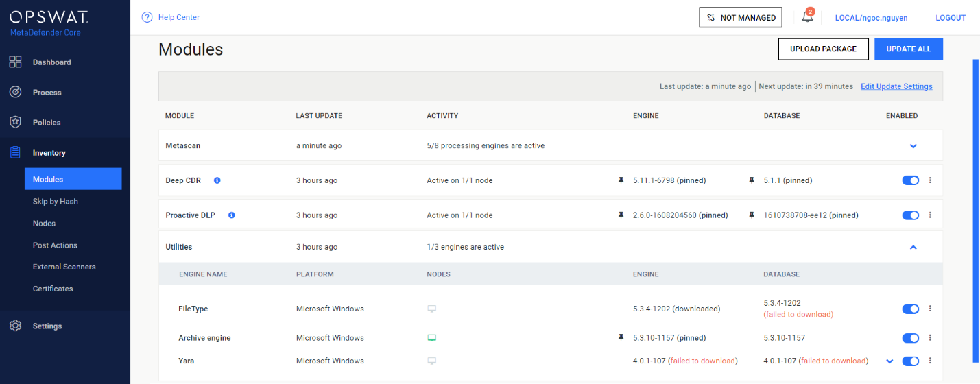Click the UPDATE ALL button
The height and width of the screenshot is (384, 980).
click(x=909, y=49)
